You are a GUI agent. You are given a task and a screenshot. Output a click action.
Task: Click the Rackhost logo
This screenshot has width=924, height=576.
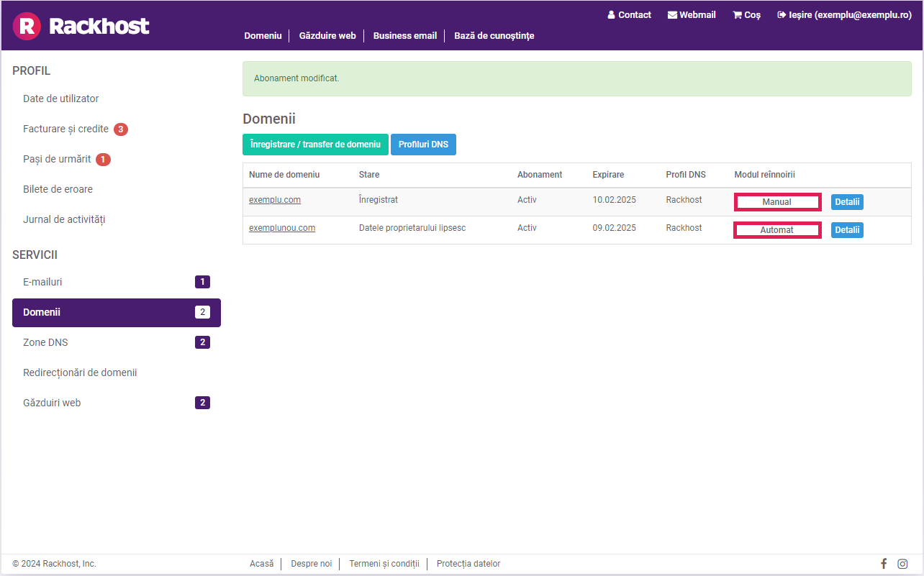tap(81, 26)
